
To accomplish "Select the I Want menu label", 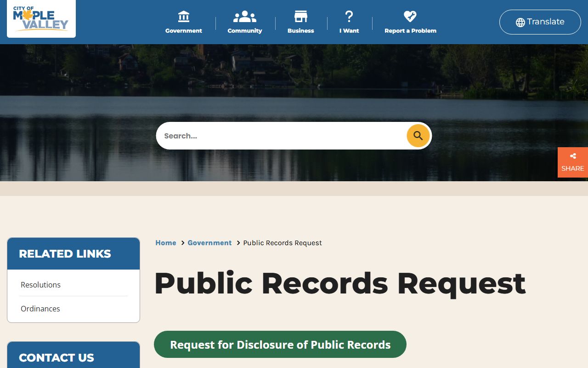I will click(349, 31).
